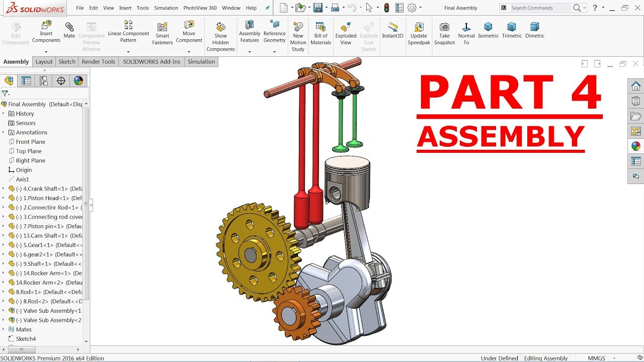Expand 4.Crank Shaft component node
644x362 pixels.
[x=4, y=189]
